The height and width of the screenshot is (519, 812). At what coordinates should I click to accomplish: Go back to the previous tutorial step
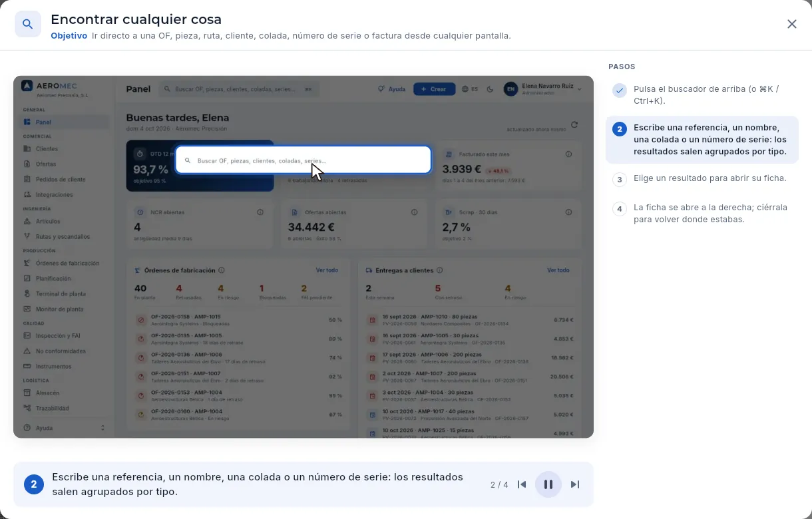click(x=522, y=484)
